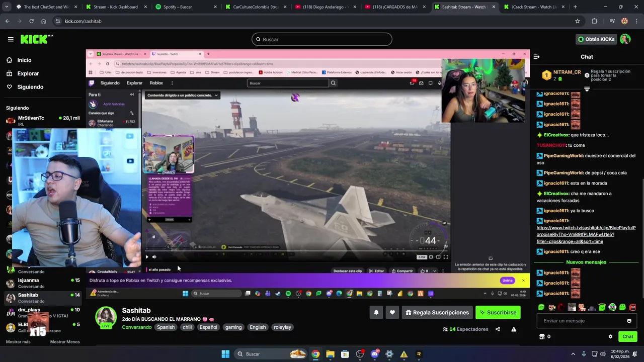644x362 pixels.
Task: Toggle notification bell for Sashitab
Action: (376, 313)
